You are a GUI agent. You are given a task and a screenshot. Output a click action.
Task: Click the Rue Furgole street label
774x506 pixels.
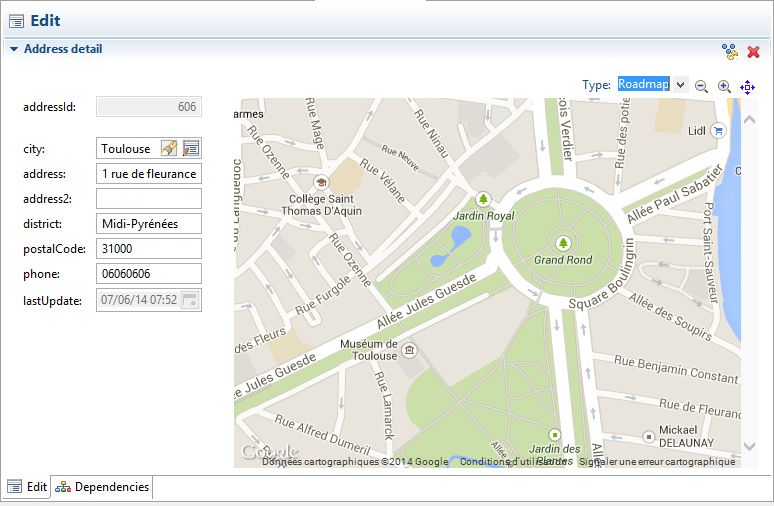click(324, 295)
